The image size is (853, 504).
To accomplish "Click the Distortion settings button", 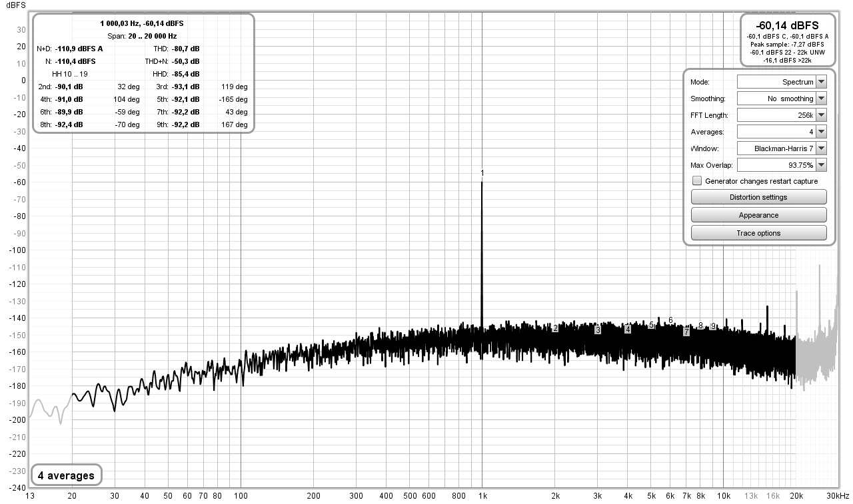I will pos(758,197).
